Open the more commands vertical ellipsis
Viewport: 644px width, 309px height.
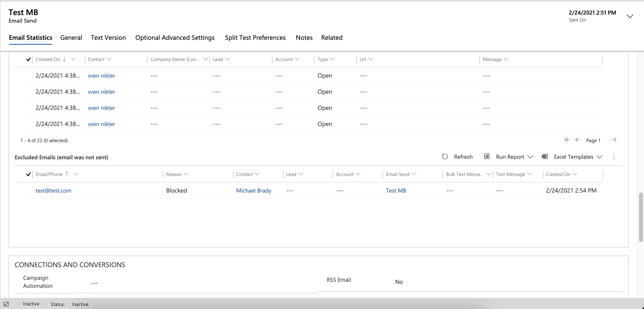pyautogui.click(x=614, y=157)
